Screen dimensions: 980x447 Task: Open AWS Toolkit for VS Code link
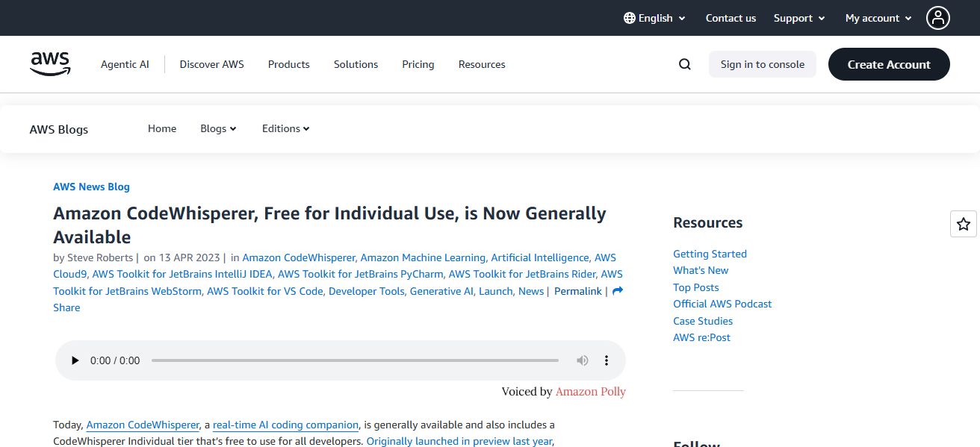264,291
